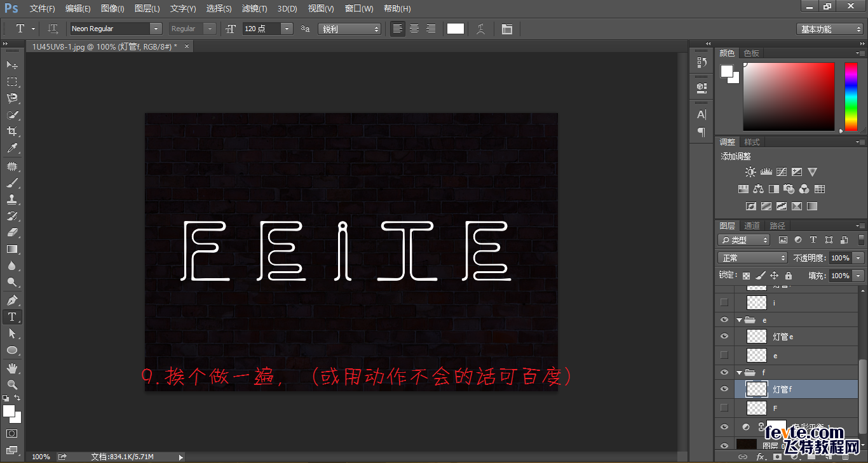This screenshot has height=463, width=868.
Task: Select the Rectangular Marquee tool
Action: [x=12, y=81]
